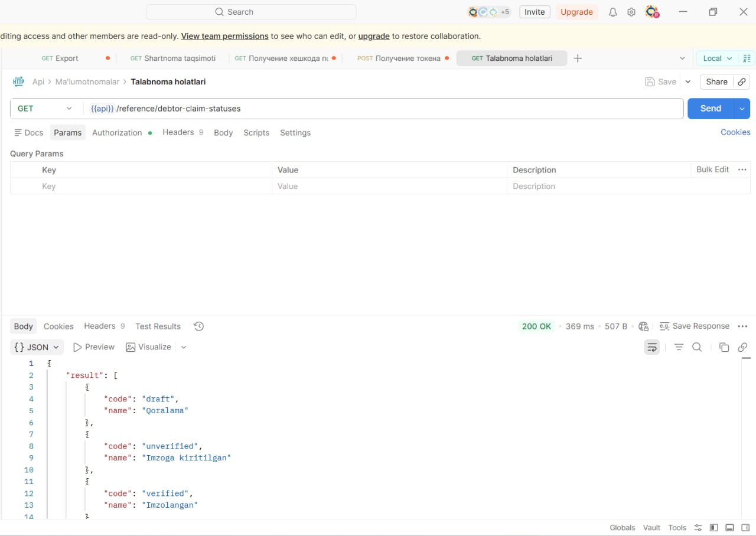Toggle the bottom console pane
The height and width of the screenshot is (536, 756).
(x=730, y=528)
